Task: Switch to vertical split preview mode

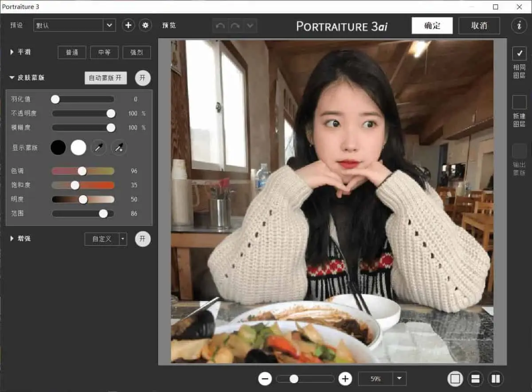Action: click(x=496, y=379)
